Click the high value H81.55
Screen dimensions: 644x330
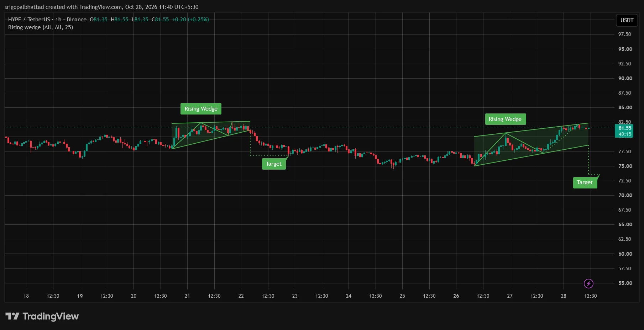coord(119,20)
